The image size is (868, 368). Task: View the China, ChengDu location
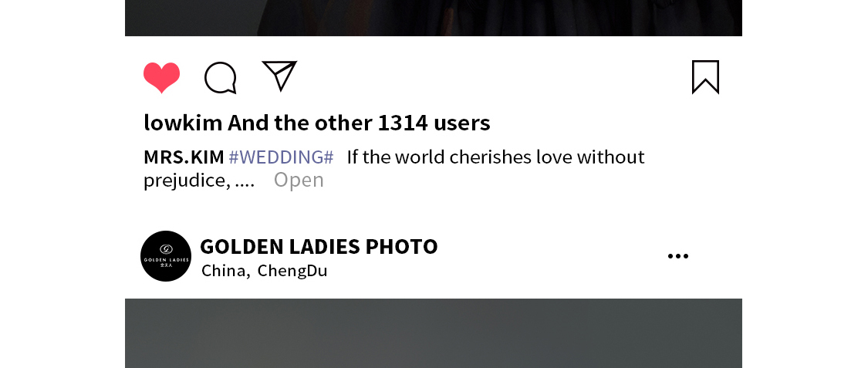pyautogui.click(x=264, y=271)
